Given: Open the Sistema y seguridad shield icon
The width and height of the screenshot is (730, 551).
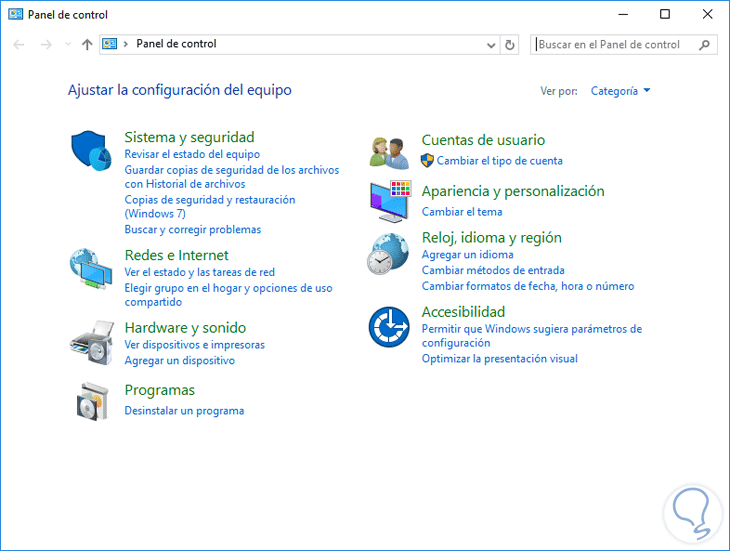Looking at the screenshot, I should [91, 151].
